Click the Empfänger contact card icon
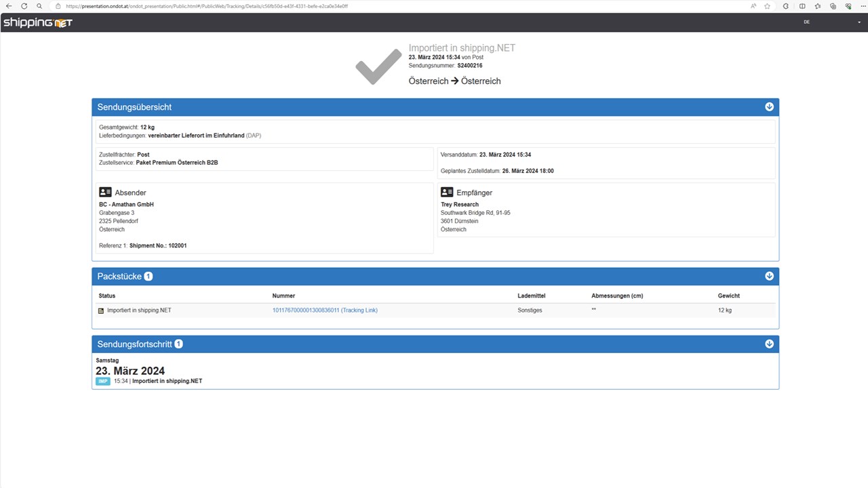This screenshot has width=868, height=488. tap(447, 192)
